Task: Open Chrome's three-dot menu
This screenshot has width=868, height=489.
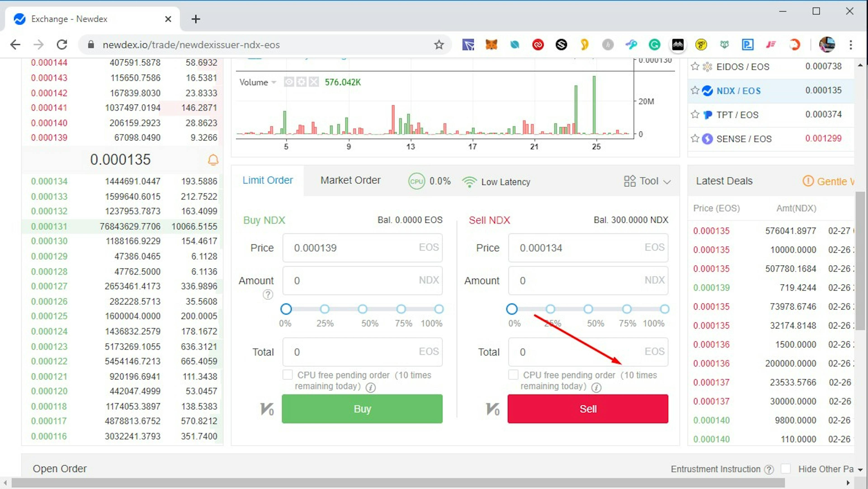Action: click(851, 45)
